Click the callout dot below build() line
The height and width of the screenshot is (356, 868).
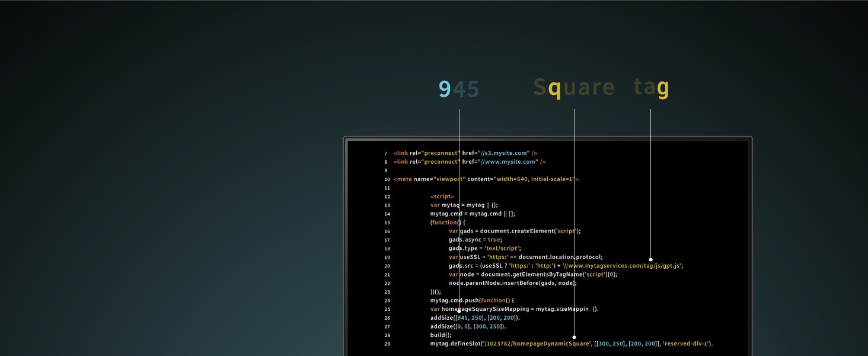point(574,337)
